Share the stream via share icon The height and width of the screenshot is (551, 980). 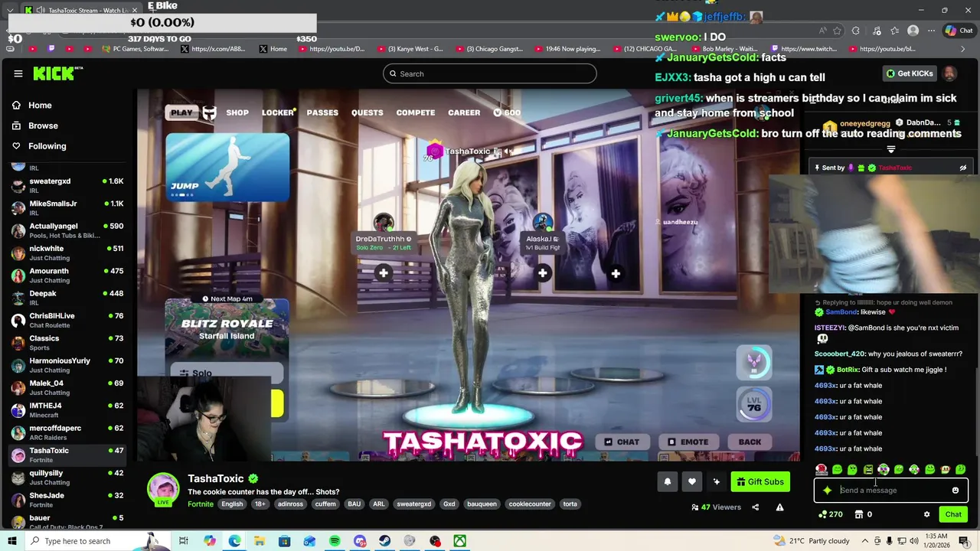(755, 507)
